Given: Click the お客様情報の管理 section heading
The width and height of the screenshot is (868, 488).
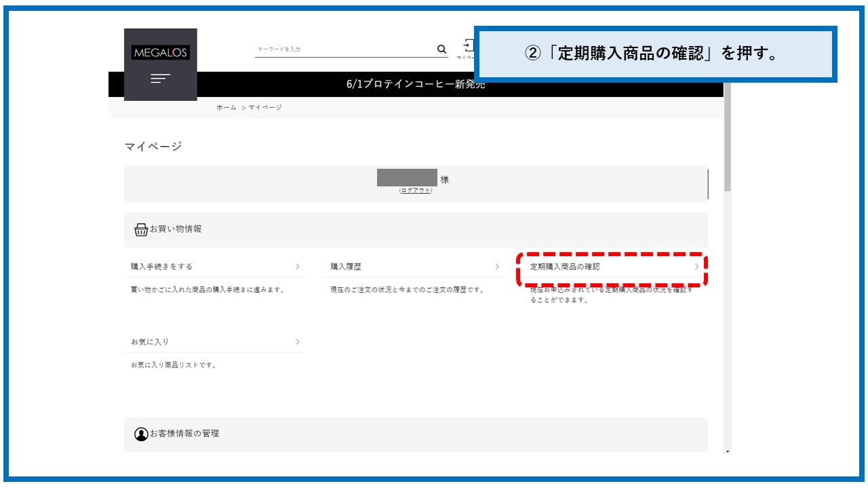Looking at the screenshot, I should tap(184, 433).
